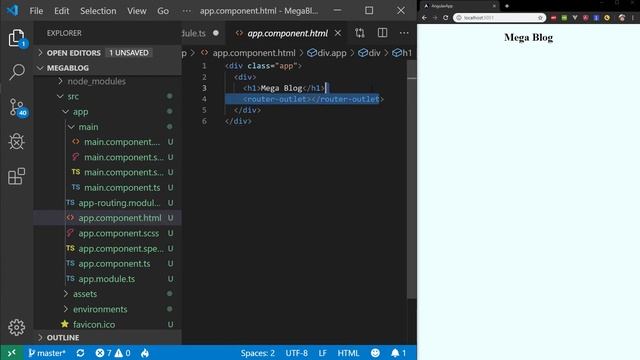
Task: Open Source Control view with 40 changes
Action: [x=17, y=107]
